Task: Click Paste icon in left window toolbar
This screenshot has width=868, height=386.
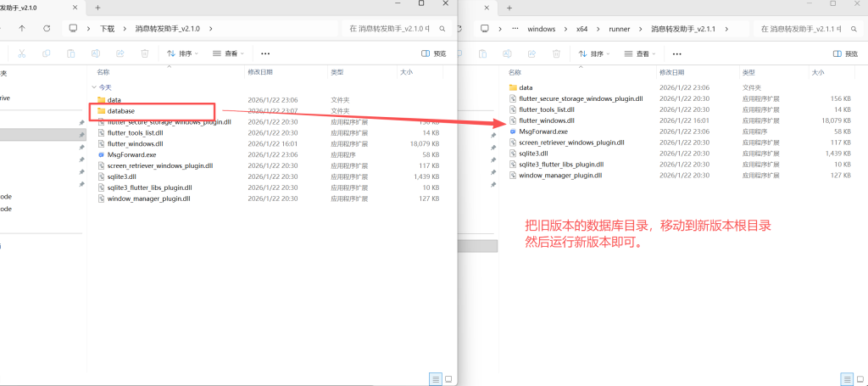Action: point(71,53)
